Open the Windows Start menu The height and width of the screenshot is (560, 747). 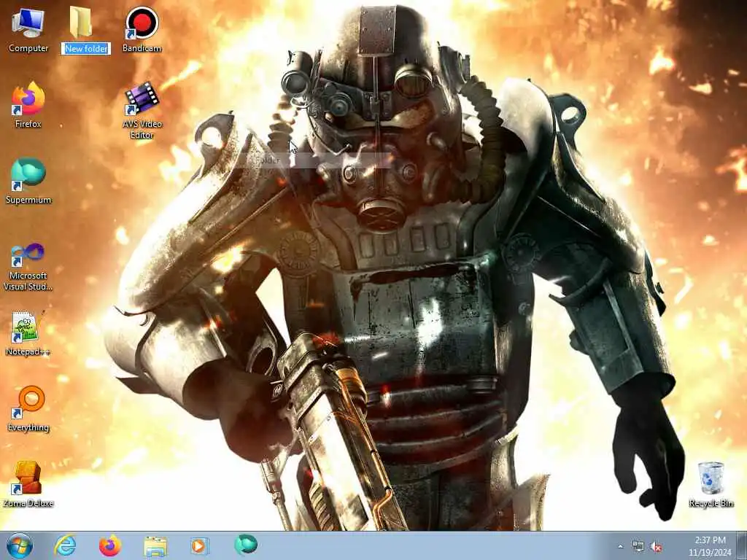click(x=19, y=545)
